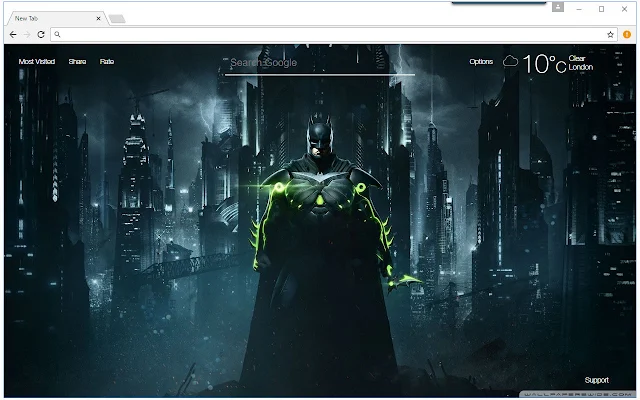Image resolution: width=640 pixels, height=400 pixels.
Task: Maximize the browser window
Action: click(x=601, y=9)
